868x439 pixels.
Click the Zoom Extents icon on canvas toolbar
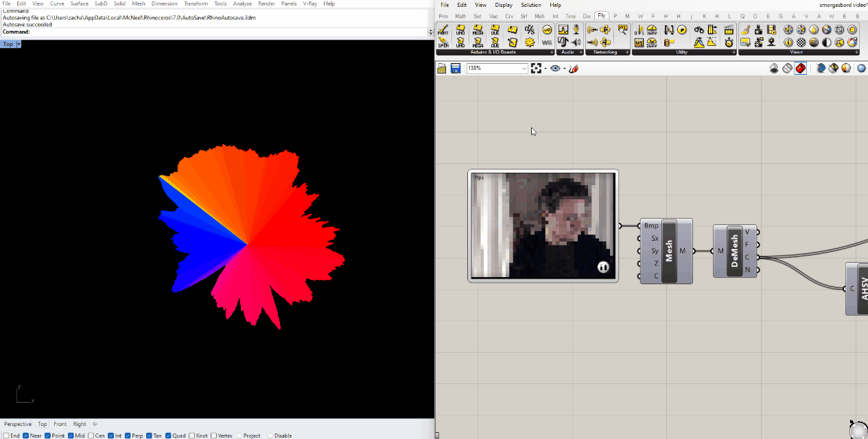click(537, 69)
